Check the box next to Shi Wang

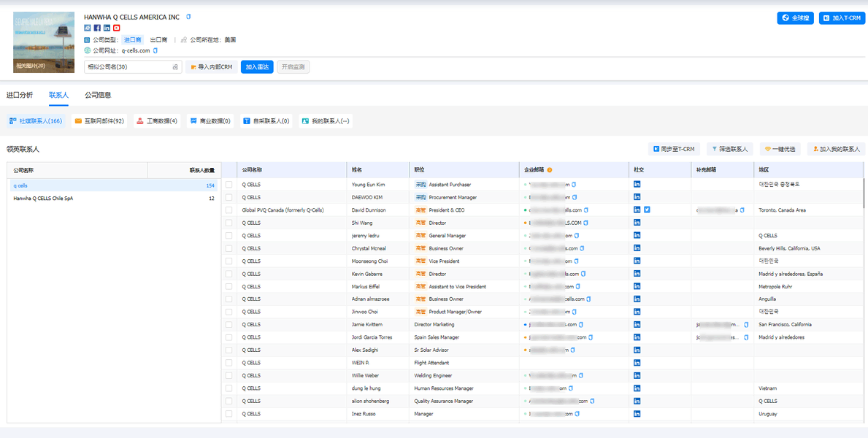229,223
